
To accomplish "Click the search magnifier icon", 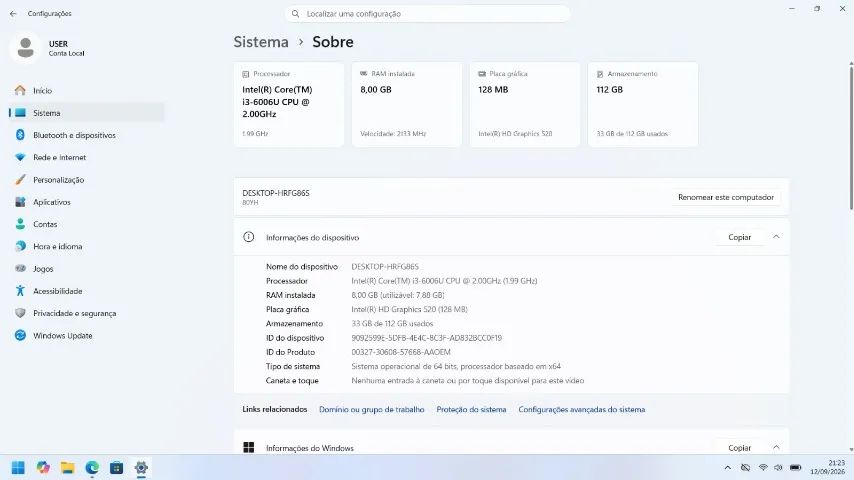I will (295, 14).
